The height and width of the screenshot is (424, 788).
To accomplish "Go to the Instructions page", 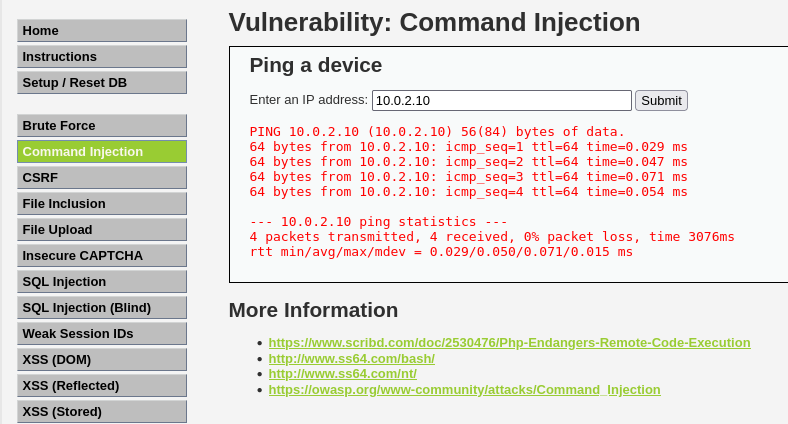I will coord(101,57).
